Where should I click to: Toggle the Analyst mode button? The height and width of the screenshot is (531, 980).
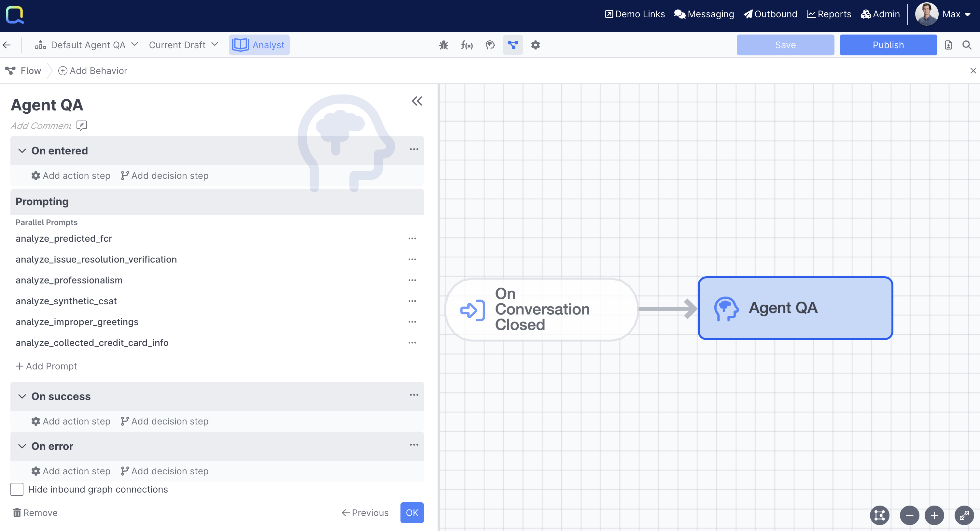[259, 45]
